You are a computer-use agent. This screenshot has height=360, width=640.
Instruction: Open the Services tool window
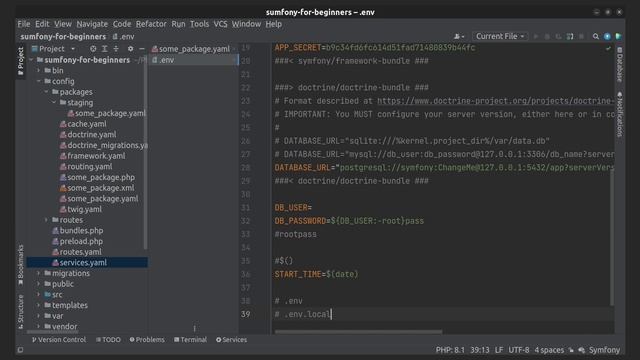(x=231, y=340)
